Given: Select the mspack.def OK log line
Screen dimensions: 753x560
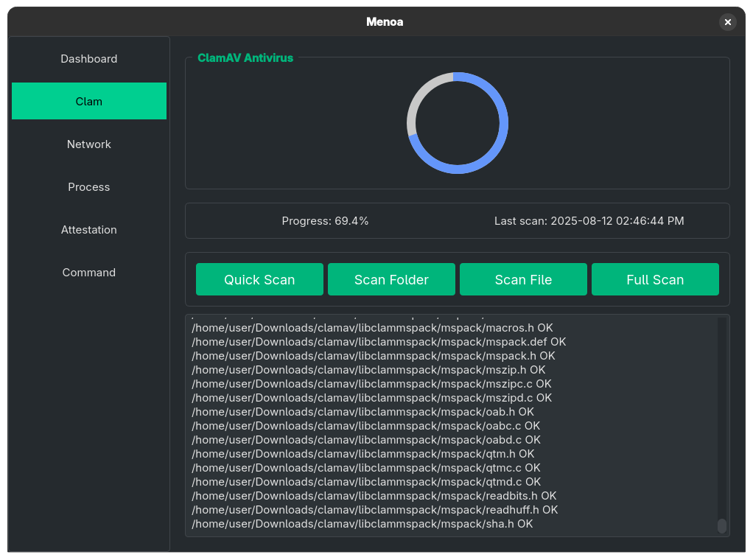Looking at the screenshot, I should click(x=379, y=341).
